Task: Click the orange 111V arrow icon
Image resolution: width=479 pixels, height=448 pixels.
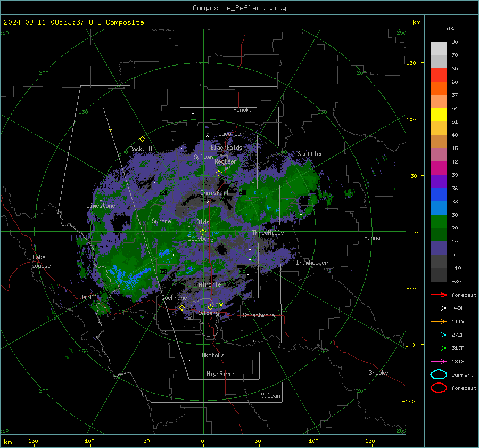Action: tap(439, 321)
